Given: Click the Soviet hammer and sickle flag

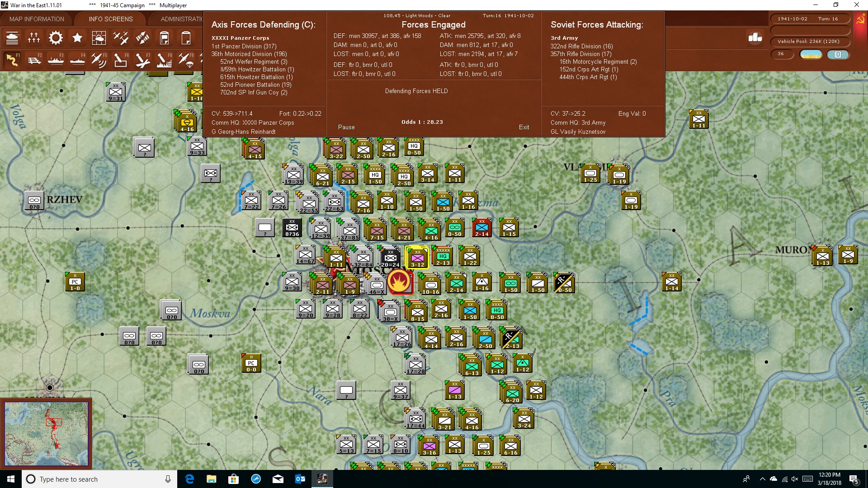Looking at the screenshot, I should (860, 20).
